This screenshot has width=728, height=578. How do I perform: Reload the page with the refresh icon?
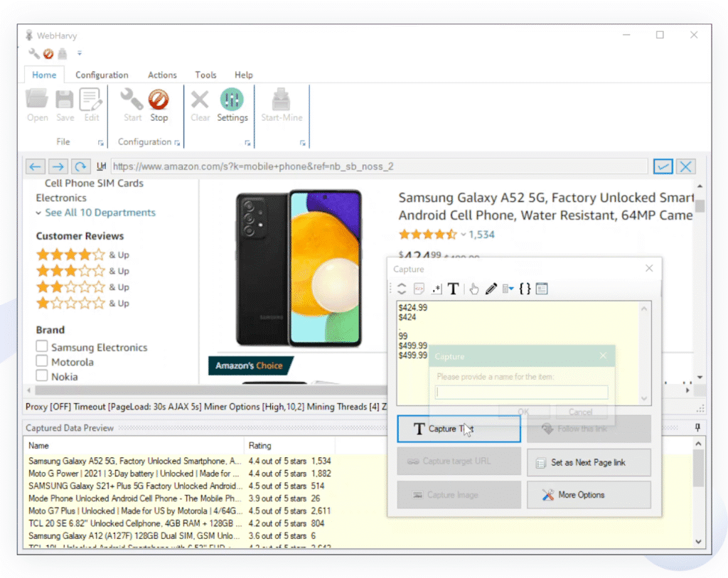80,166
